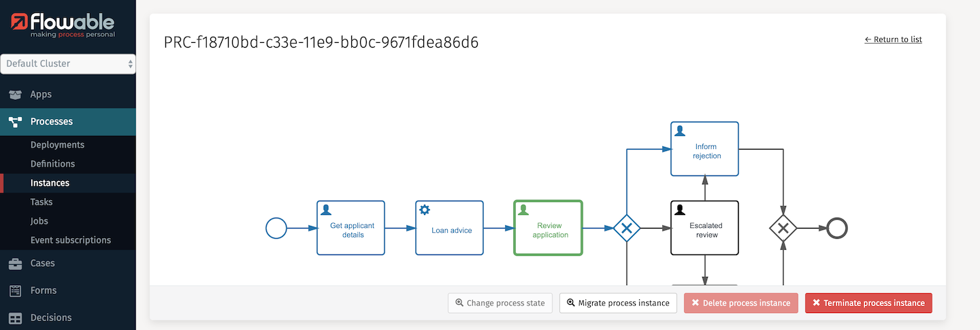Select the Inform rejection task node
Viewport: 980px width, 330px height.
pos(704,149)
